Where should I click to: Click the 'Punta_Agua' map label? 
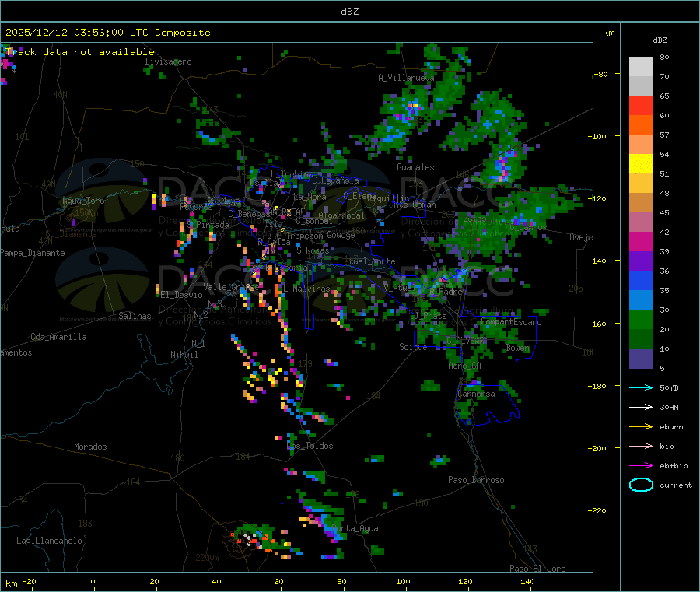(x=355, y=528)
